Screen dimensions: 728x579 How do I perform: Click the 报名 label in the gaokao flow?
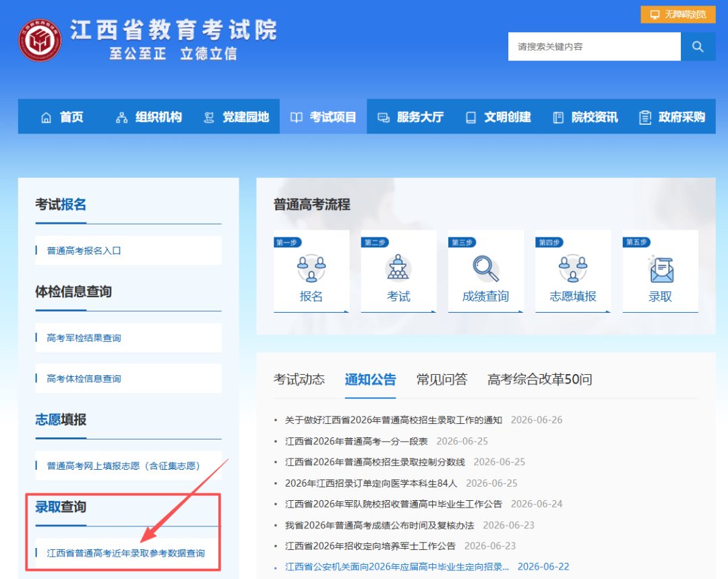[311, 296]
